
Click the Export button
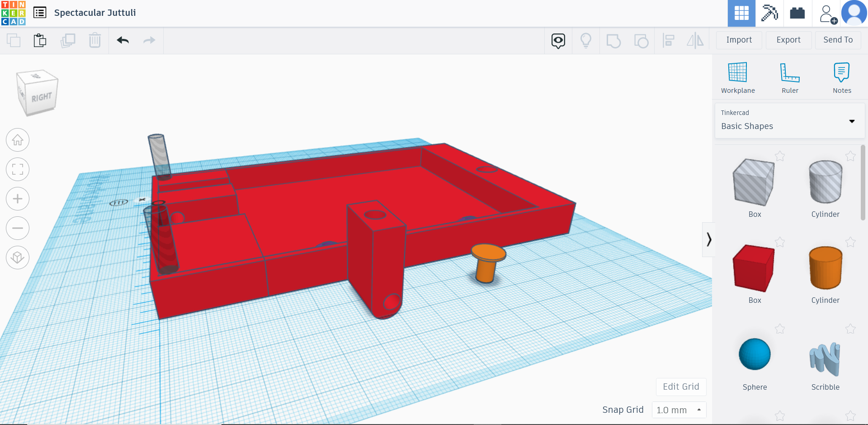point(788,40)
